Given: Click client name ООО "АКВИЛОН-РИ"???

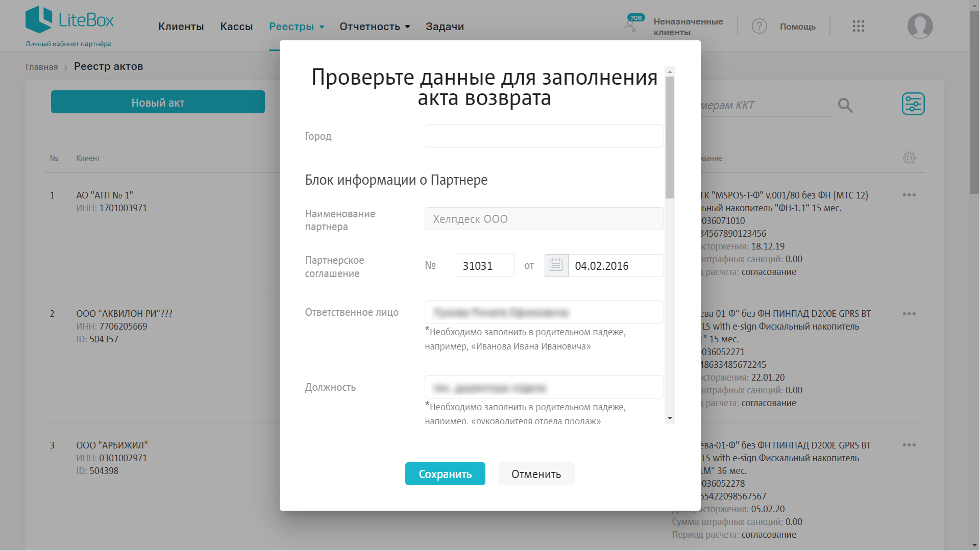Looking at the screenshot, I should (x=124, y=313).
